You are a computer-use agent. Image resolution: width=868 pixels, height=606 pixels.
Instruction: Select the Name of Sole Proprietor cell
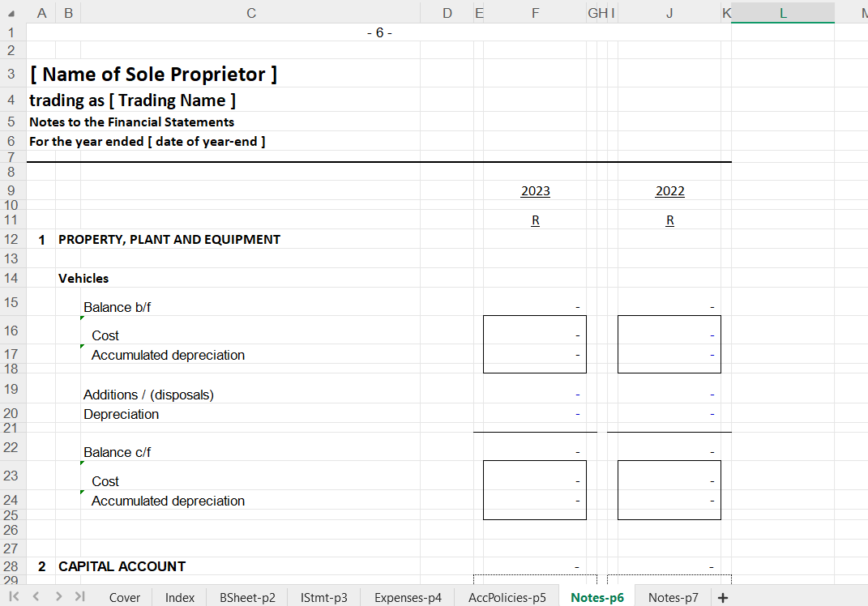154,75
